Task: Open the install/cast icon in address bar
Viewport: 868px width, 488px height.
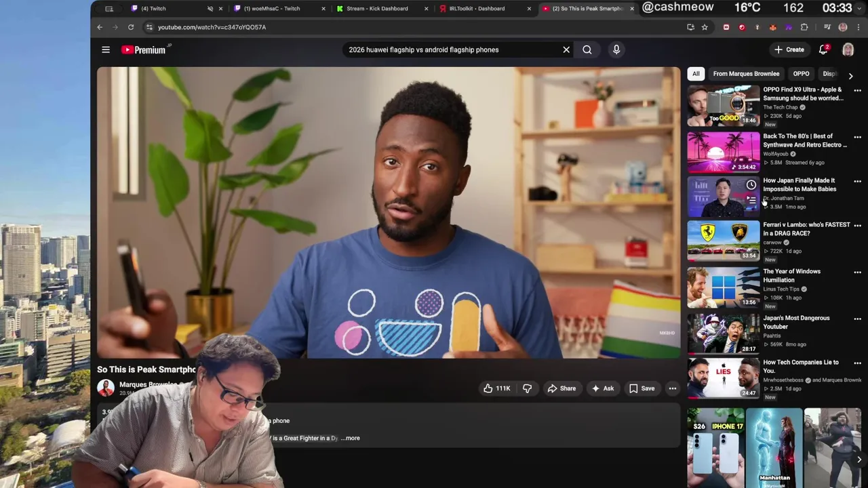Action: [x=690, y=27]
